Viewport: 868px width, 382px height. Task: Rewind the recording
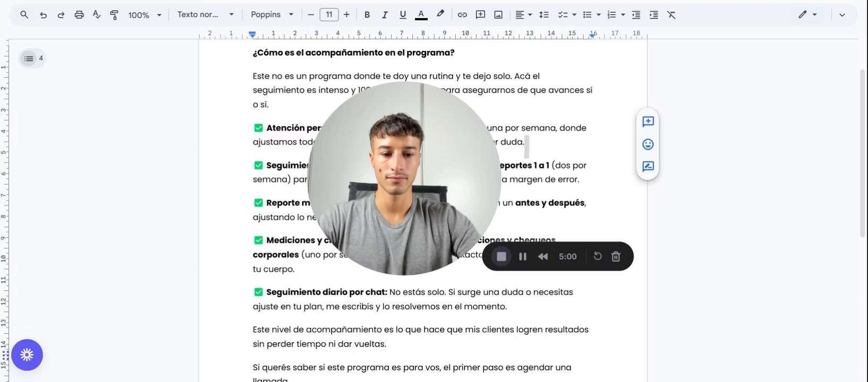pos(542,256)
